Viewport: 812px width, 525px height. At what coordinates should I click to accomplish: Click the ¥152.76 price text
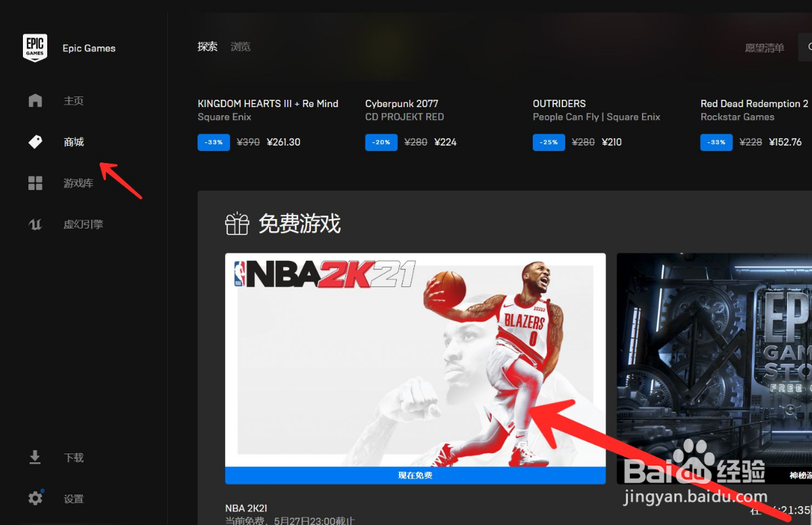(786, 142)
